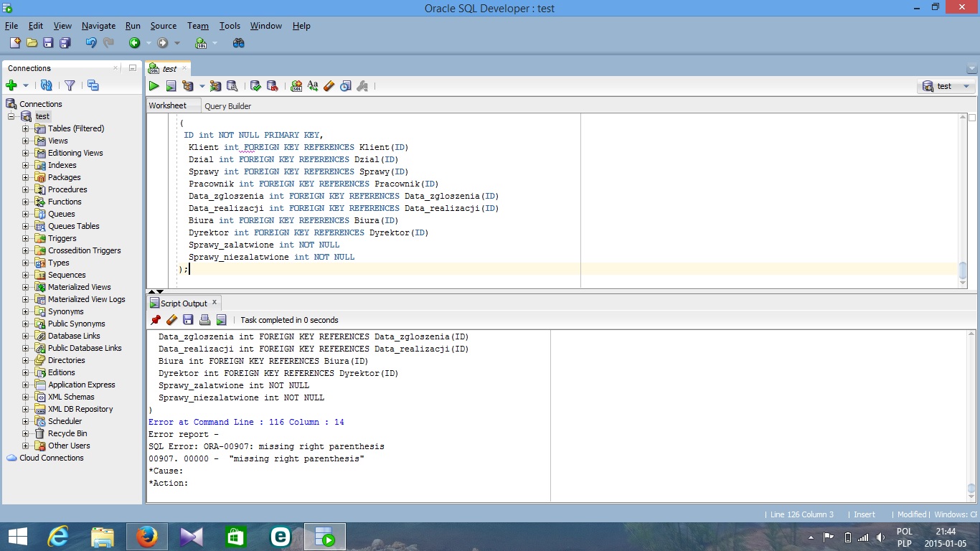Collapse the test connection node
Image resolution: width=980 pixels, height=551 pixels.
pos(11,116)
